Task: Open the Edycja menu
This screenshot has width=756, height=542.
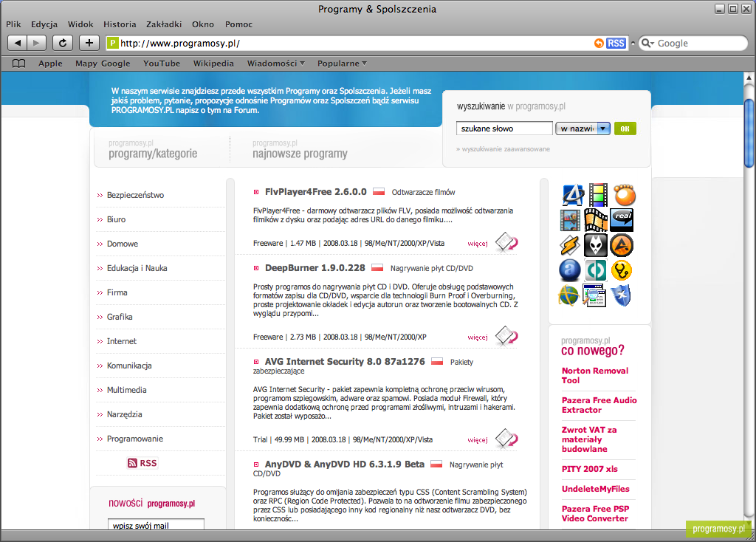Action: pos(44,24)
